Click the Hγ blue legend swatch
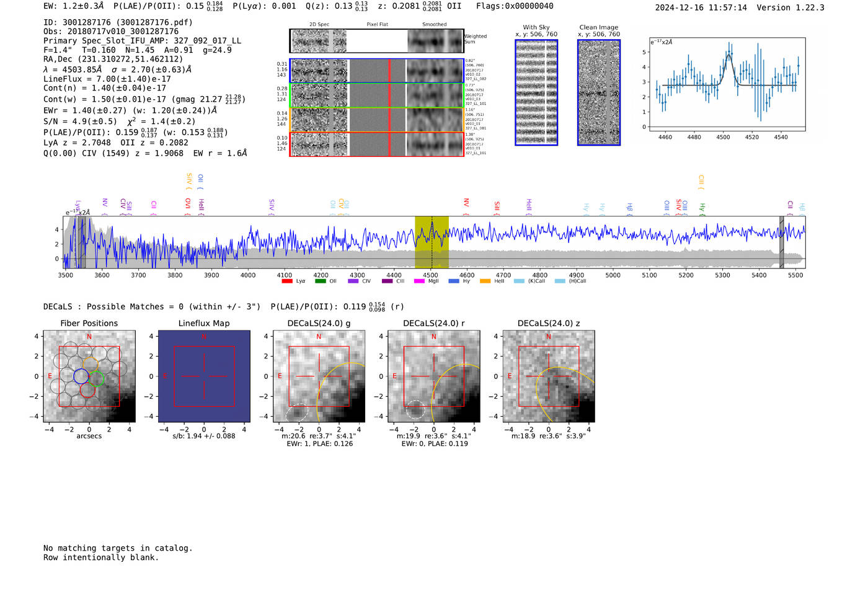Image resolution: width=868 pixels, height=591 pixels. [x=454, y=281]
